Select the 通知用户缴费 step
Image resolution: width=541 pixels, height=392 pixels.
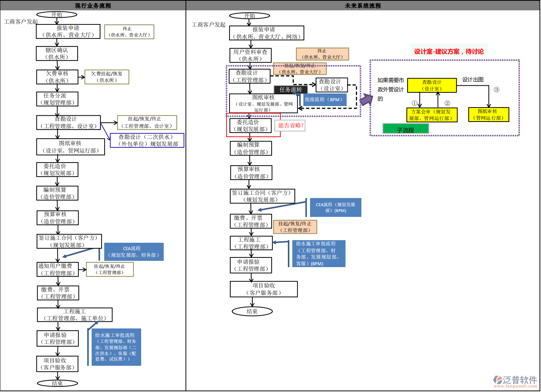click(58, 269)
